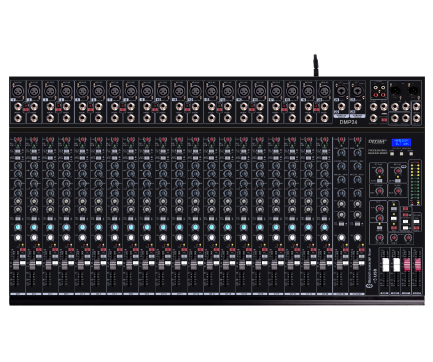Click the cable plug on top of the mixer
Screen dimensions: 433x362
[x=316, y=65]
